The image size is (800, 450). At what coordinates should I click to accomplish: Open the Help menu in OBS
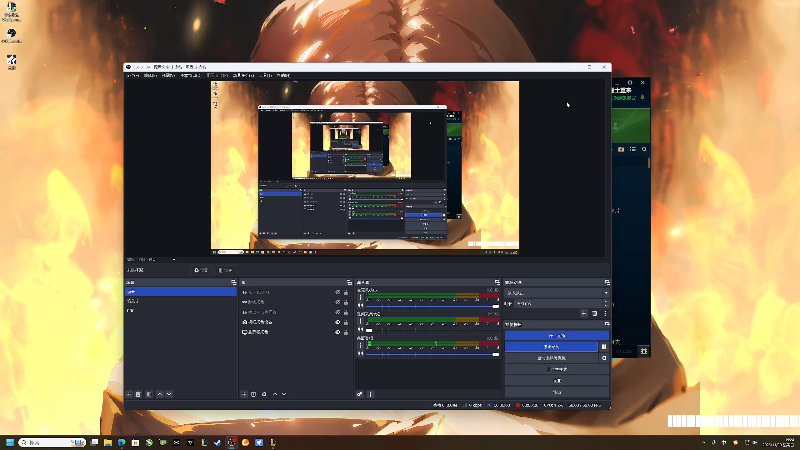point(283,76)
